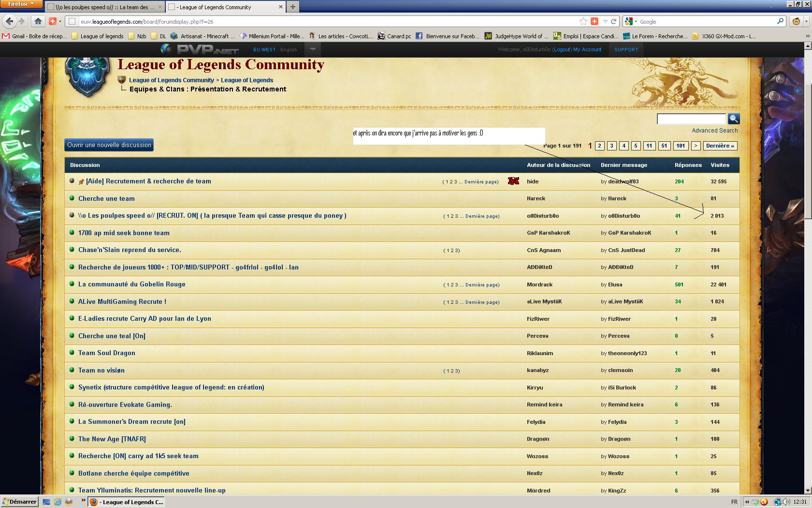Open the Nzb bookmark folder
The width and height of the screenshot is (812, 508).
pyautogui.click(x=137, y=36)
